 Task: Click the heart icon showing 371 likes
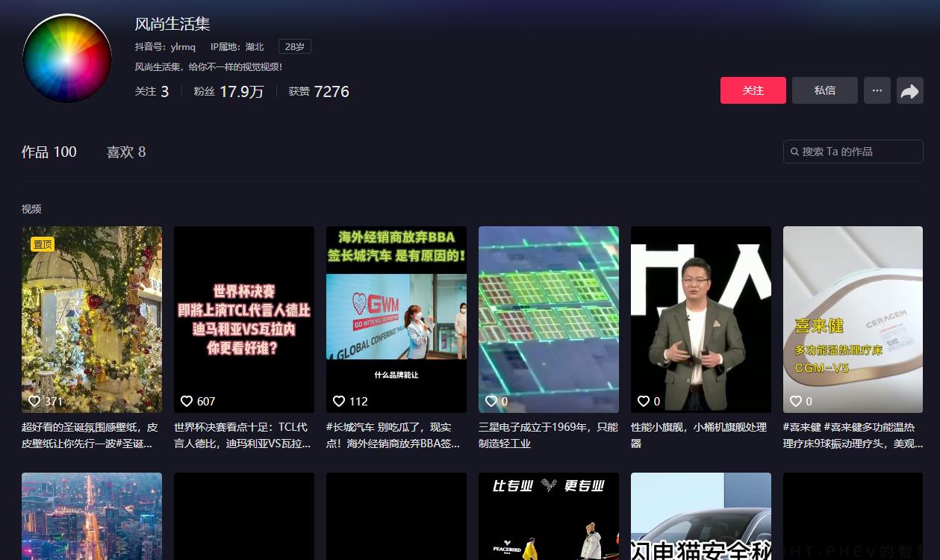pyautogui.click(x=34, y=401)
